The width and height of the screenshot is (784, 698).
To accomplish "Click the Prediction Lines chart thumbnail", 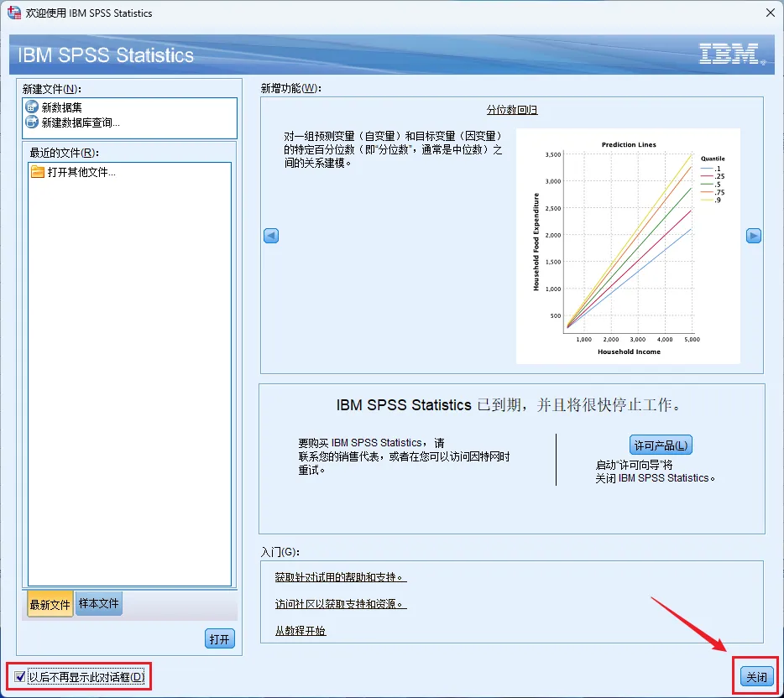I will pyautogui.click(x=628, y=246).
